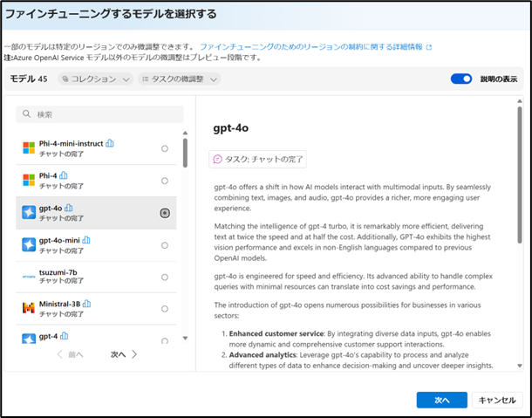Click the キャンセル button
The width and height of the screenshot is (532, 418).
tap(497, 400)
